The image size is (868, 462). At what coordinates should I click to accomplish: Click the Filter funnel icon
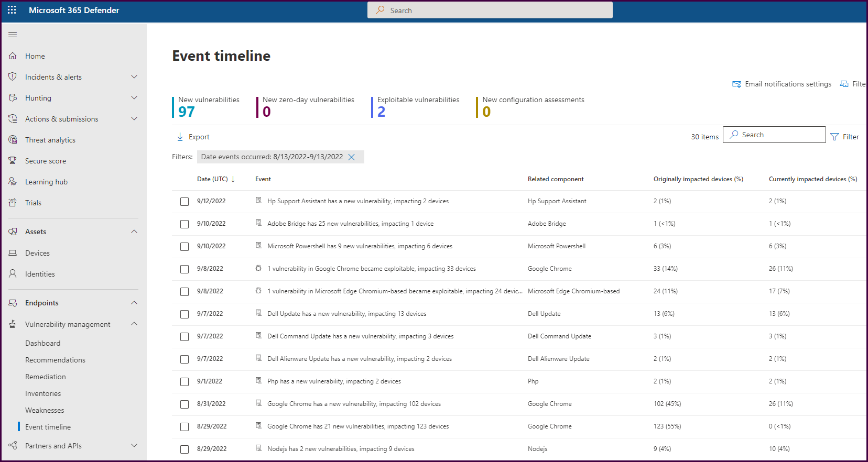tap(834, 137)
